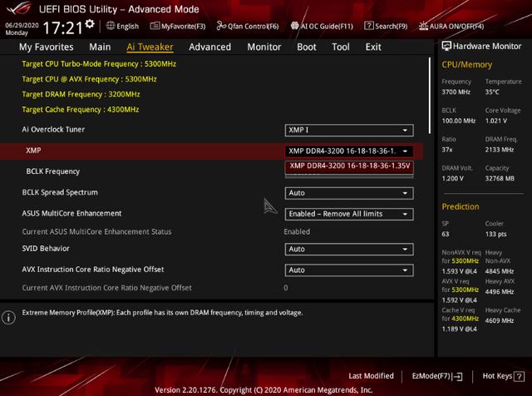The width and height of the screenshot is (532, 396).
Task: Click the info icon beside help text
Action: tap(8, 317)
